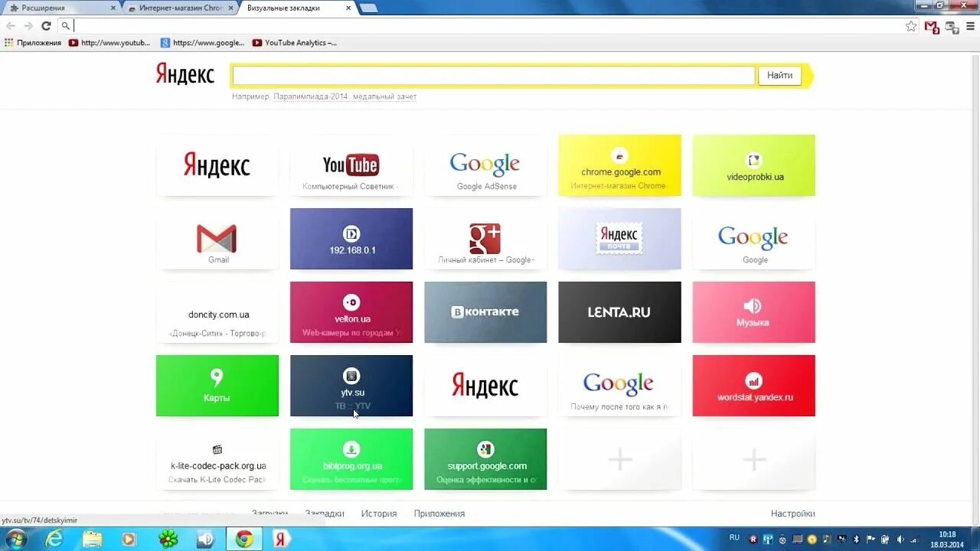The image size is (980, 551).
Task: Open the Яндекс tile in the first row
Action: tap(217, 165)
